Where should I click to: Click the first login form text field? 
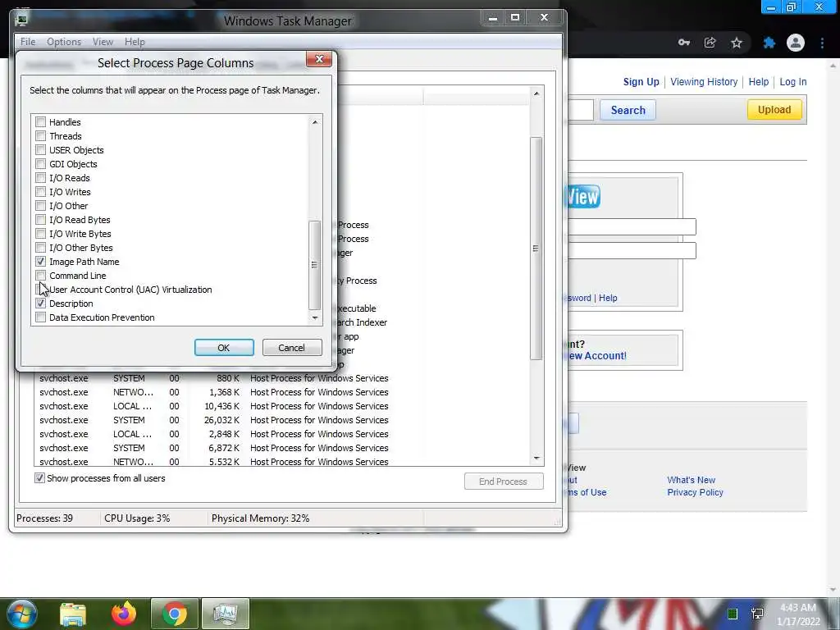pos(632,227)
